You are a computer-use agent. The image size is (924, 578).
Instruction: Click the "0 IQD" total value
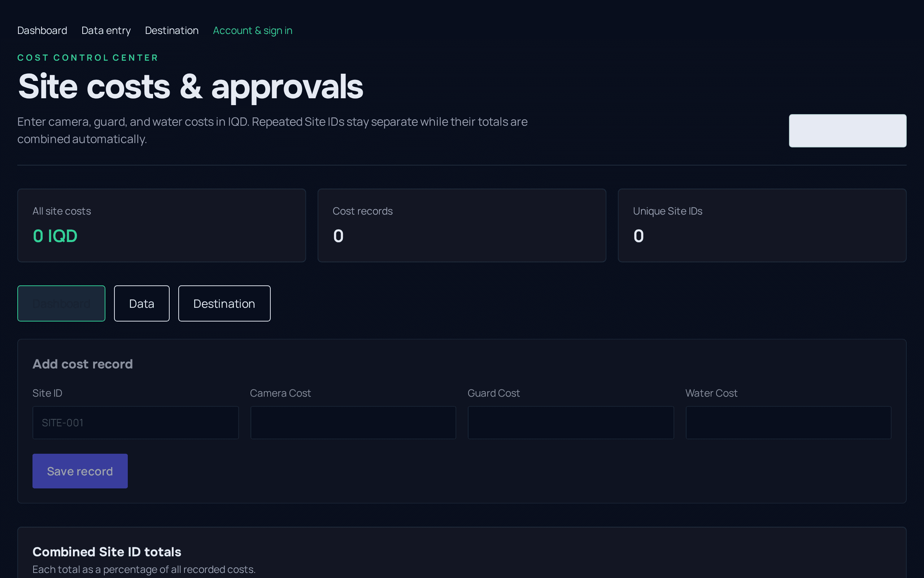coord(55,236)
